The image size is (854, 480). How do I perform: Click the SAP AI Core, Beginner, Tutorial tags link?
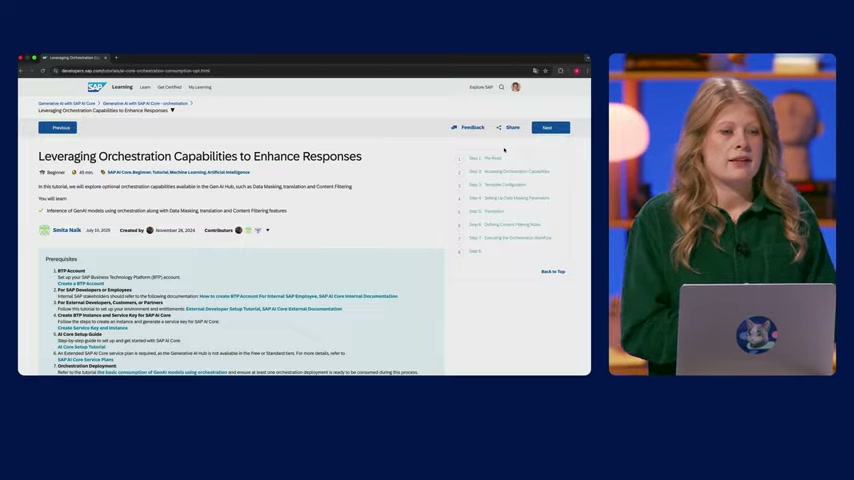click(x=179, y=172)
